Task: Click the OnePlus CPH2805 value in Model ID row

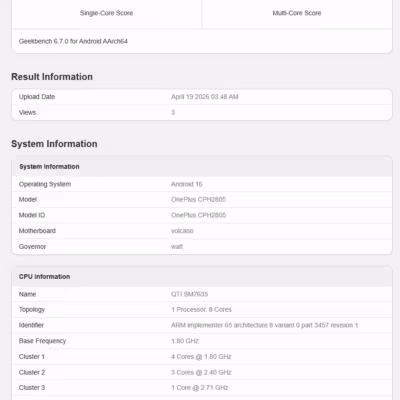Action: [x=198, y=215]
